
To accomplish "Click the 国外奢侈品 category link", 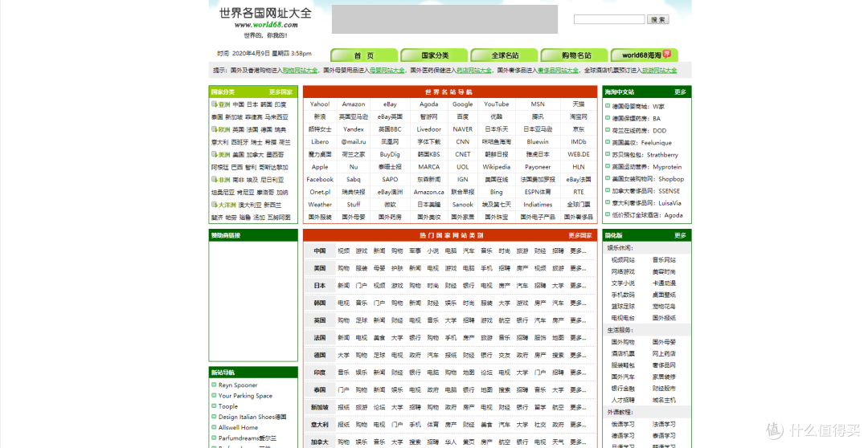I will tap(579, 217).
